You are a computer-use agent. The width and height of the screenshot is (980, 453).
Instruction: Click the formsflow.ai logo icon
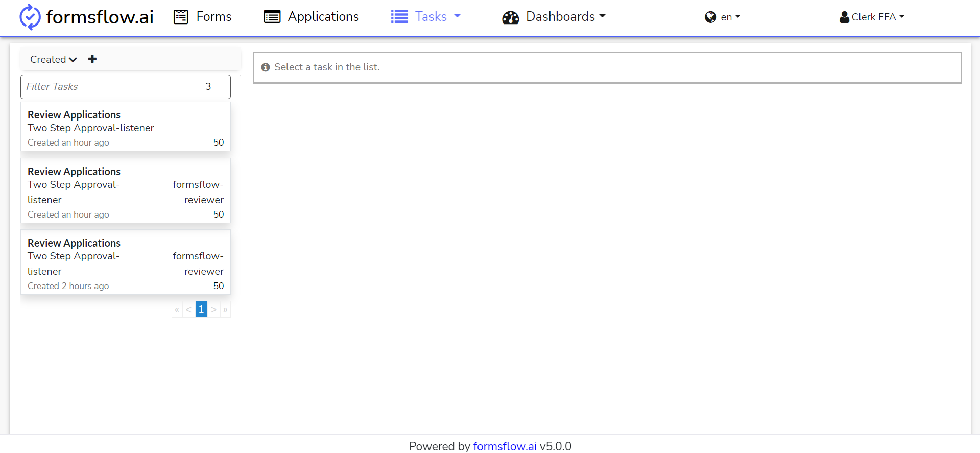point(30,17)
